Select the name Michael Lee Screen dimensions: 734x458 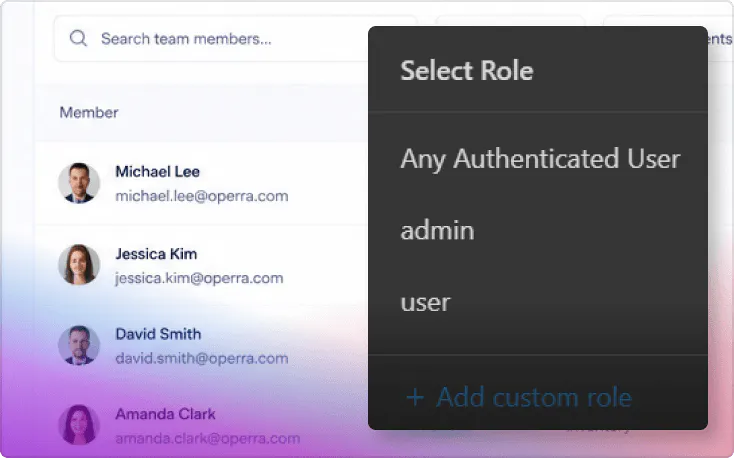(x=157, y=171)
